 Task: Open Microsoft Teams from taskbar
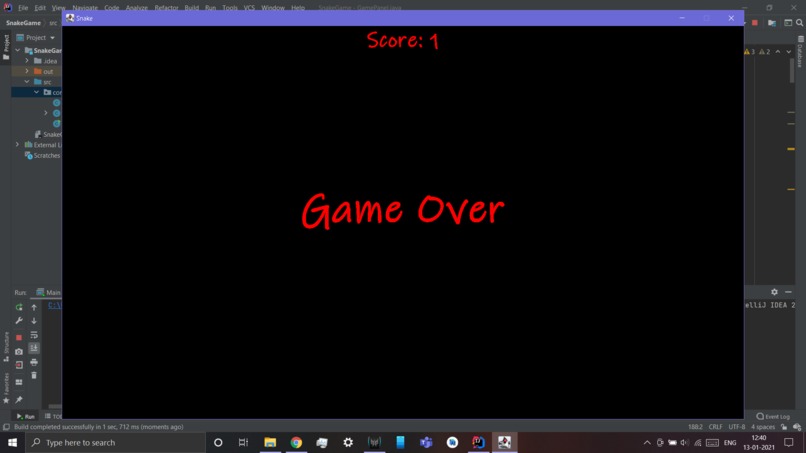(426, 442)
